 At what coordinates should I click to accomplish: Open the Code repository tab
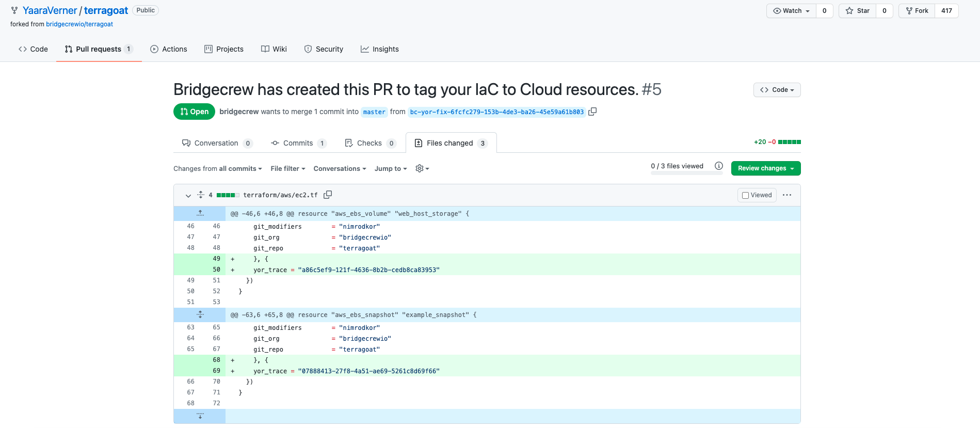pyautogui.click(x=33, y=49)
